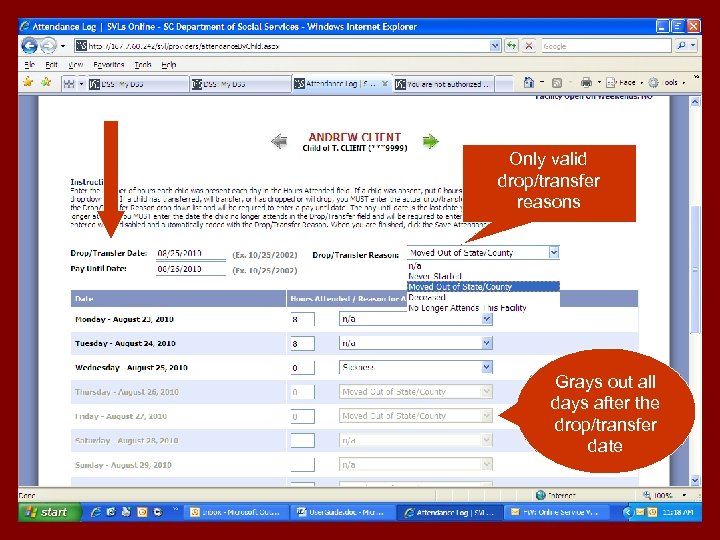720x540 pixels.
Task: Click the browser Forward arrow button
Action: [x=48, y=45]
